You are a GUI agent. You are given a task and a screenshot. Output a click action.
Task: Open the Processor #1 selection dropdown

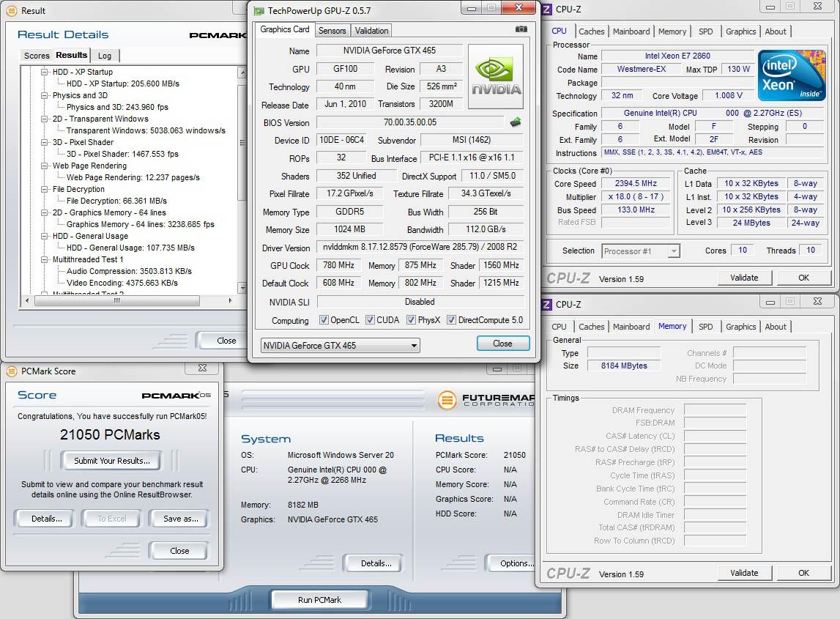coord(640,251)
